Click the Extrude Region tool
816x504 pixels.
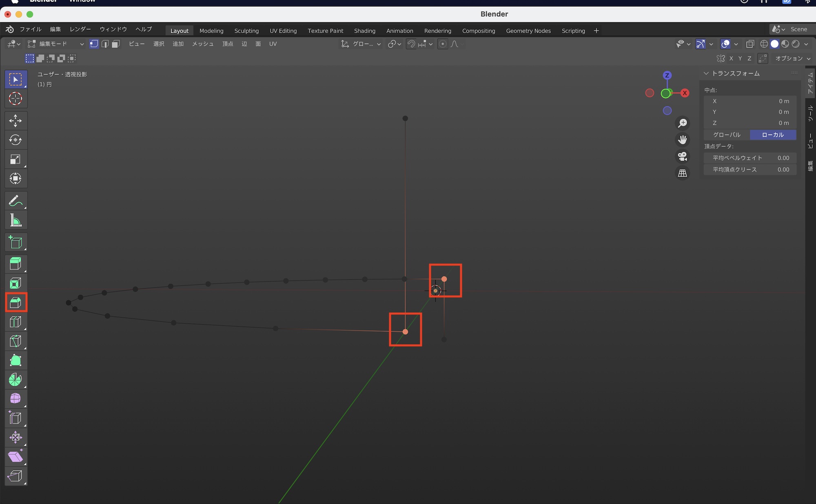point(16,264)
